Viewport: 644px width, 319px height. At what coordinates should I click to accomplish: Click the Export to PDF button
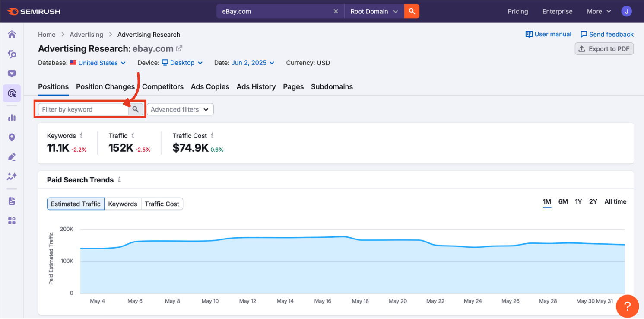pos(604,48)
